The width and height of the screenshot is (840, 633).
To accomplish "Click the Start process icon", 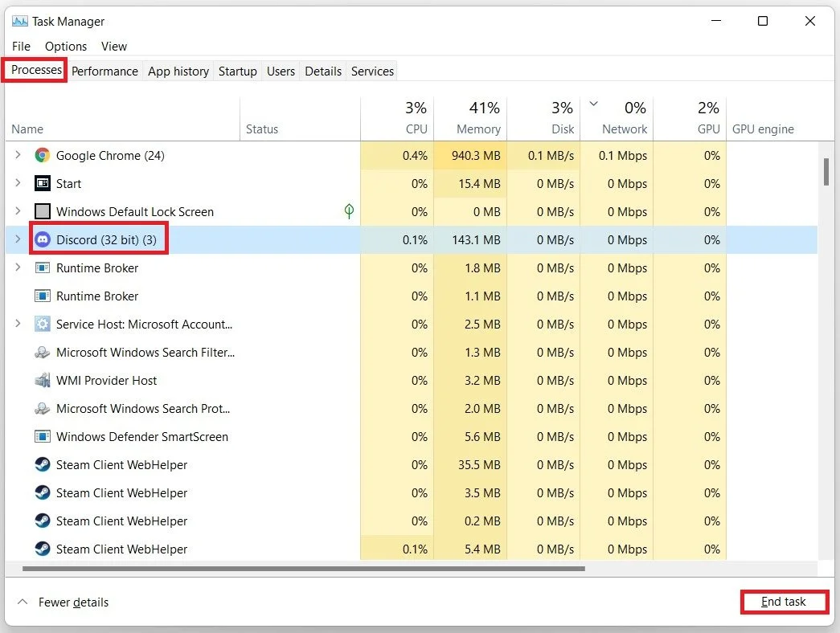I will pos(43,183).
